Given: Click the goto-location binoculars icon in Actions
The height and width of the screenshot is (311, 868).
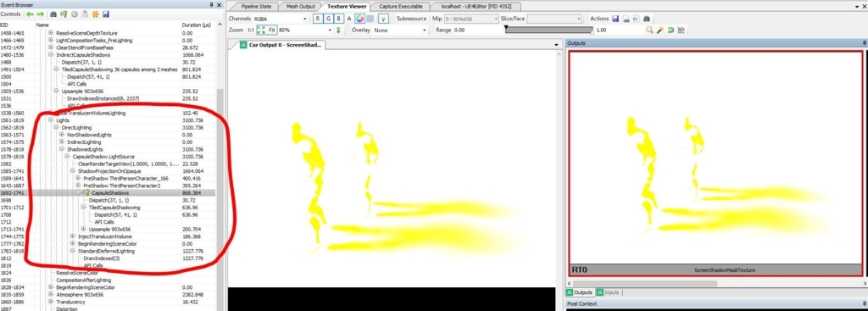Looking at the screenshot, I should pyautogui.click(x=646, y=19).
